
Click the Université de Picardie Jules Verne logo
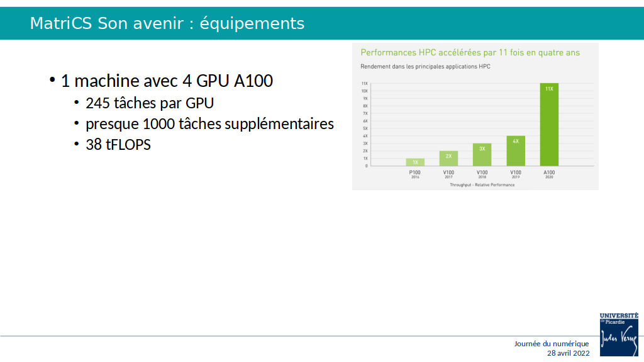click(x=619, y=334)
